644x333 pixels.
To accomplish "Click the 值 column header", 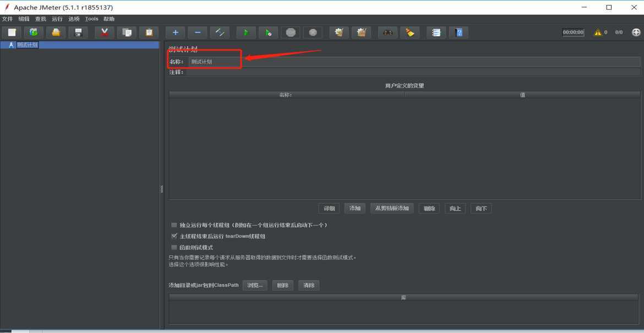I will tap(522, 95).
